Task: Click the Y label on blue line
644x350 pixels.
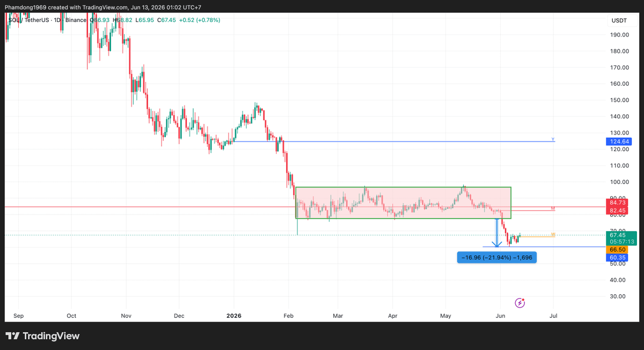Action: tap(553, 139)
